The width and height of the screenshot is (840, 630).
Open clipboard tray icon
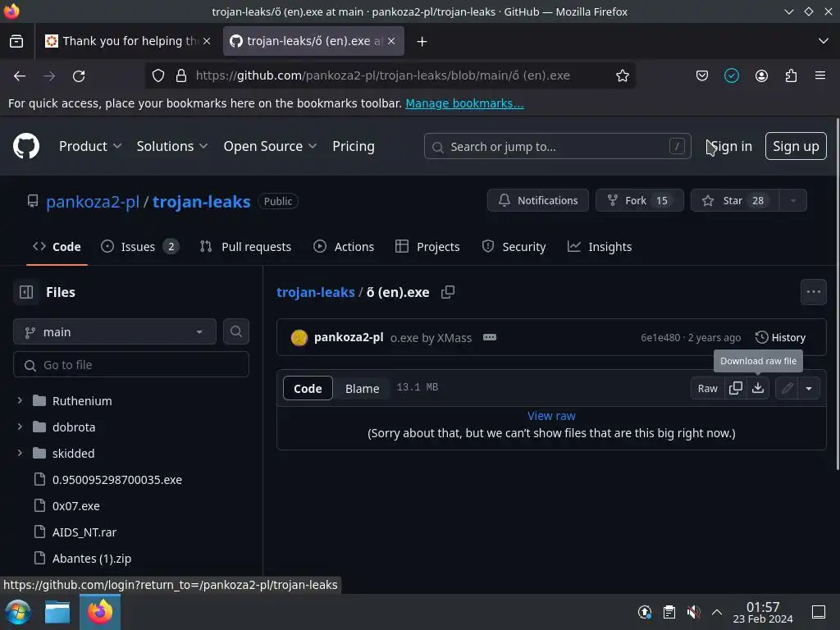[x=669, y=612]
